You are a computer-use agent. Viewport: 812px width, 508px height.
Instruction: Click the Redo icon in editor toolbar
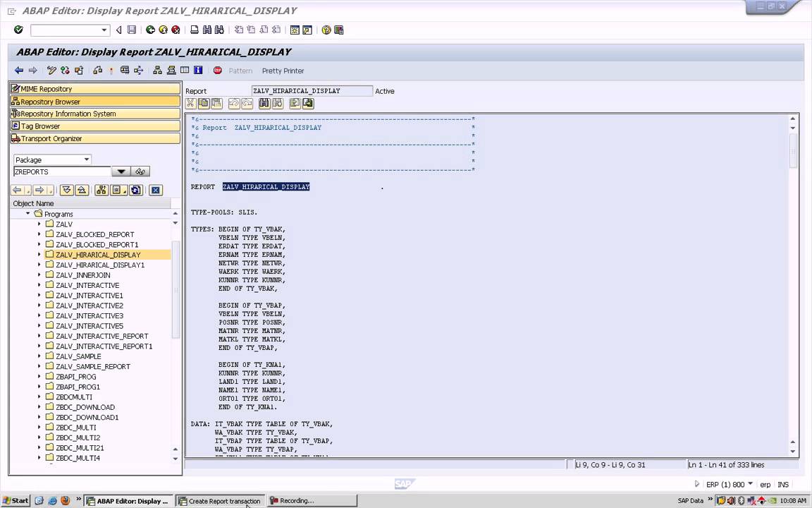pos(247,104)
